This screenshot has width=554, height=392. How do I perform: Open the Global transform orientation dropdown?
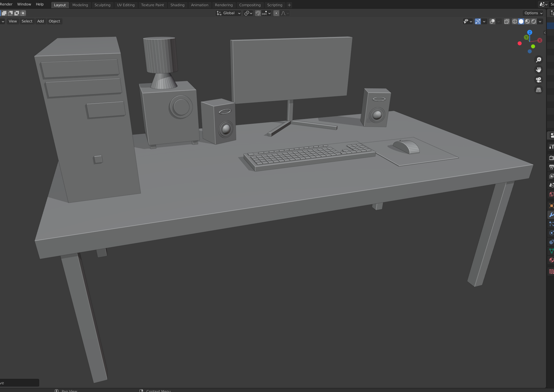(228, 13)
